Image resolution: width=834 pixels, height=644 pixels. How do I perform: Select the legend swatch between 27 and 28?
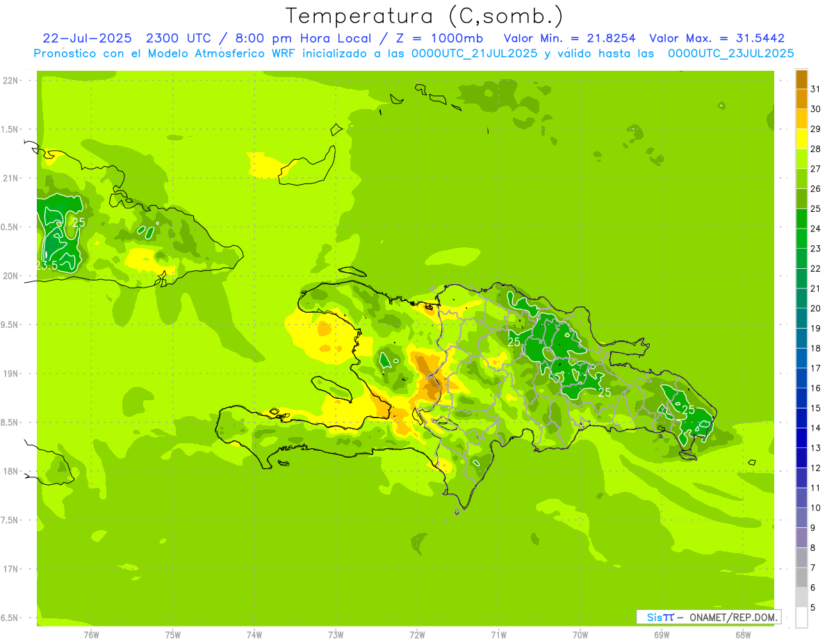(801, 158)
